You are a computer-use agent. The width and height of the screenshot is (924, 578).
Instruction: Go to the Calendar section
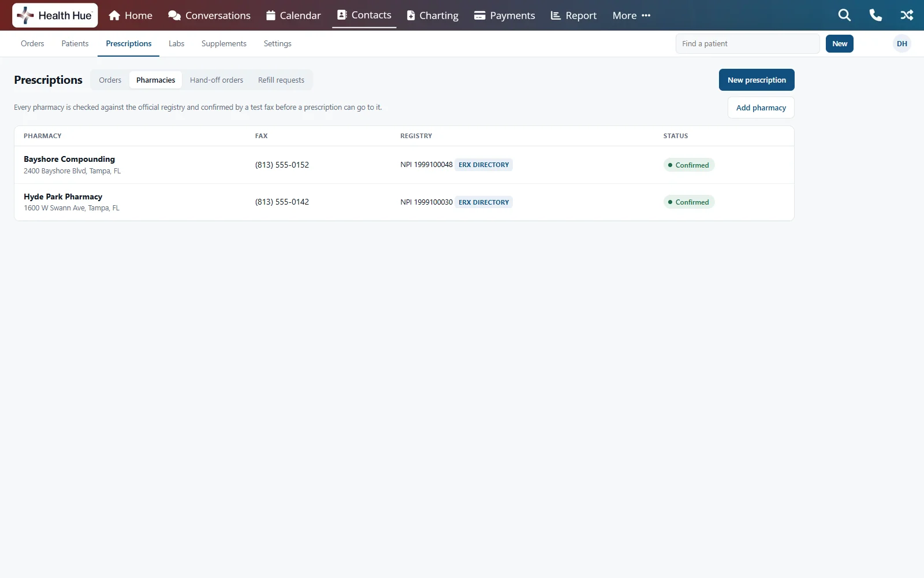click(293, 16)
